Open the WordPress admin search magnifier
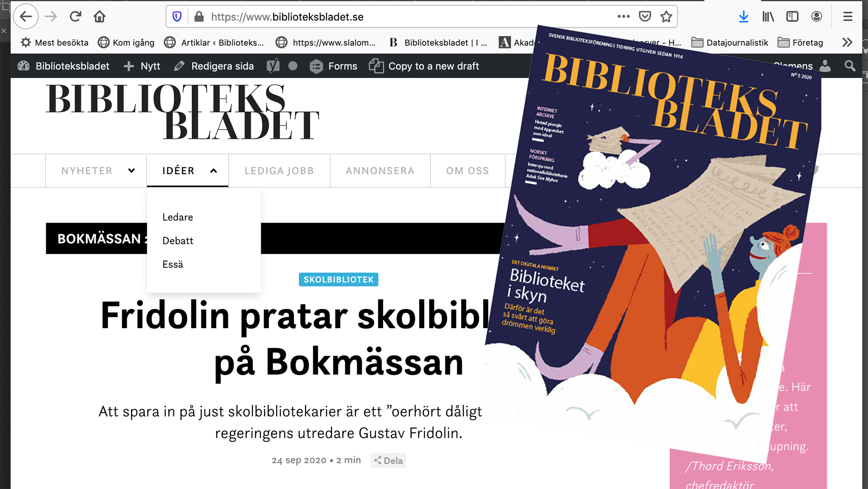Screen dimensions: 868x489 [850, 66]
